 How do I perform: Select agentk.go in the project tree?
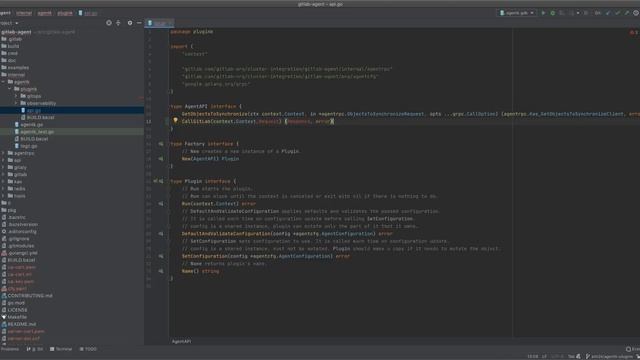point(31,124)
